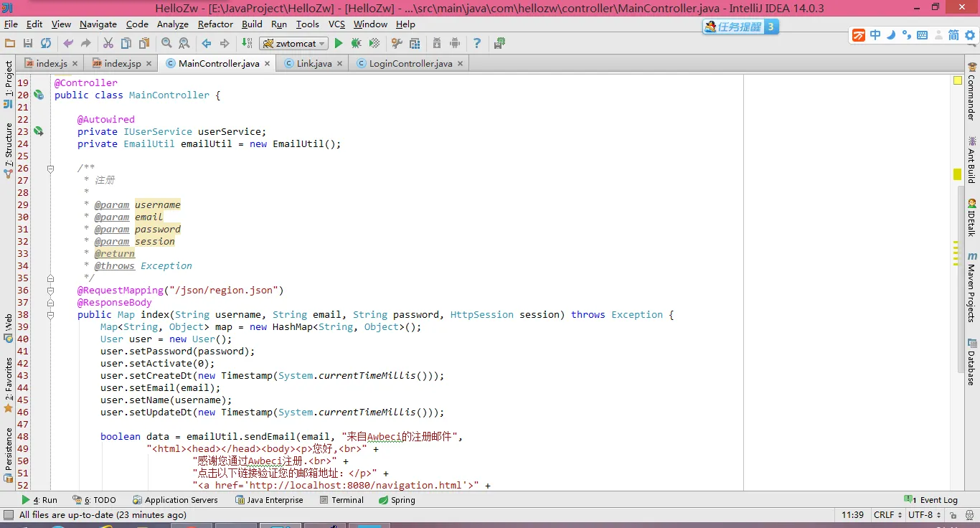The image size is (980, 528).
Task: Start debugging with the Debug bug icon
Action: pyautogui.click(x=356, y=44)
